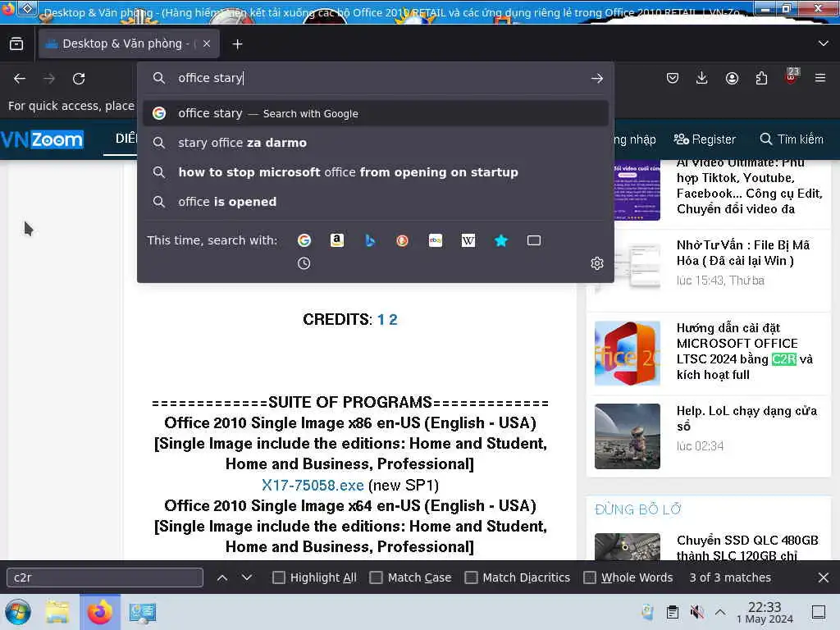Screen dimensions: 840x630
Task: Open the Firefox account icon
Action: pyautogui.click(x=732, y=78)
